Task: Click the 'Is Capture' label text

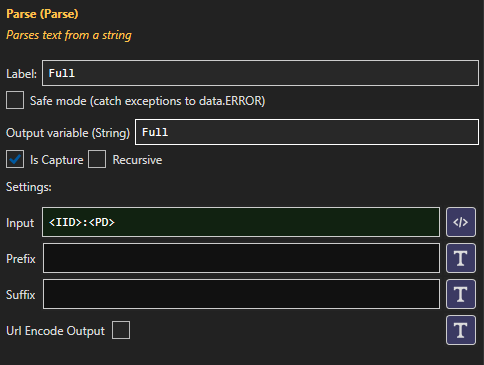Action: pos(57,160)
